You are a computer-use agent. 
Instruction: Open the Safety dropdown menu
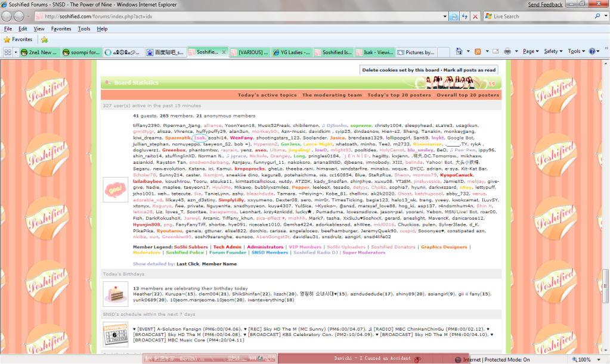tap(553, 51)
